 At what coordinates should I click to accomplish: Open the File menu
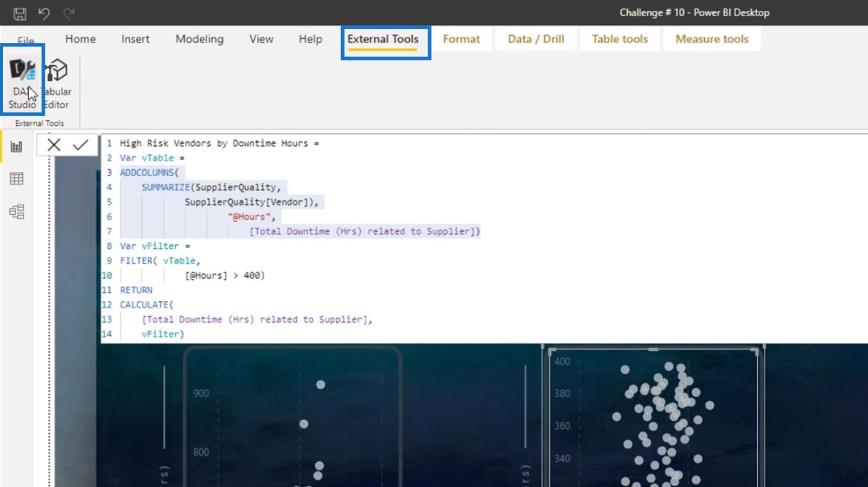coord(25,41)
